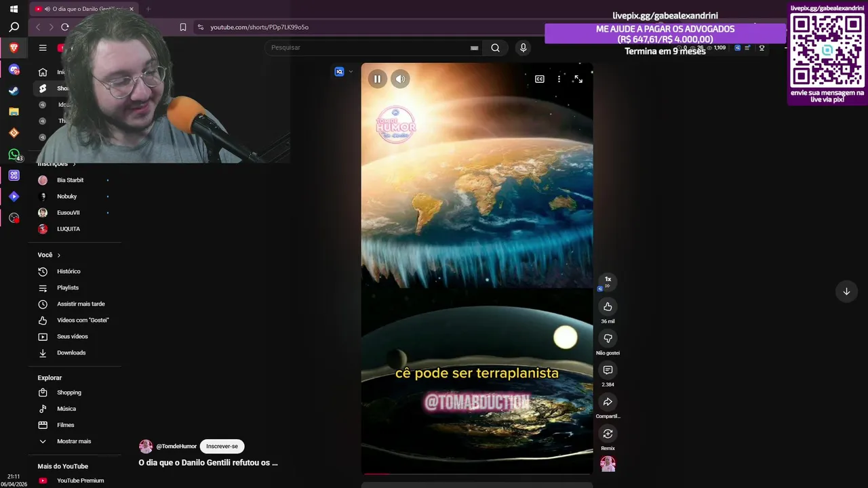
Task: Enter fullscreen on the Short
Action: [x=578, y=79]
